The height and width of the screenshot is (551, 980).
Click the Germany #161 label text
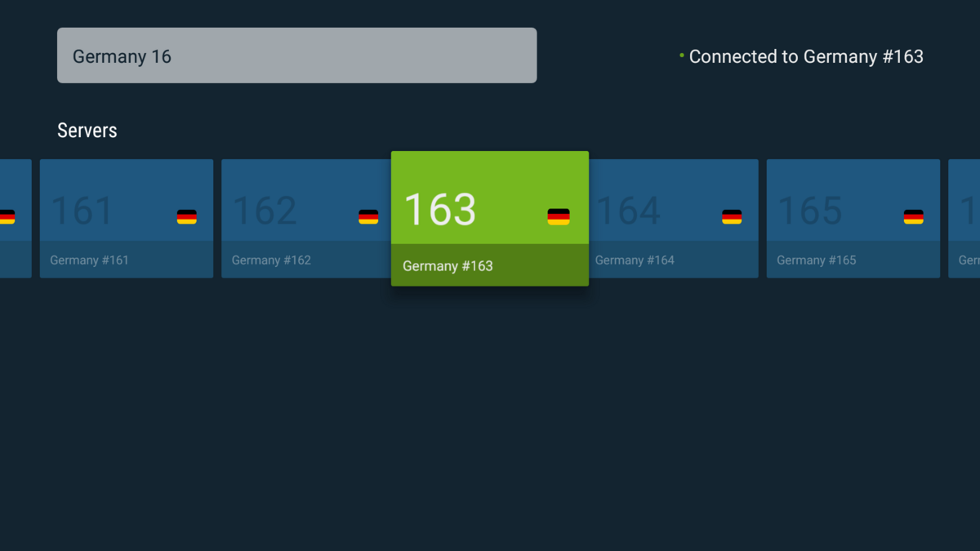[89, 260]
